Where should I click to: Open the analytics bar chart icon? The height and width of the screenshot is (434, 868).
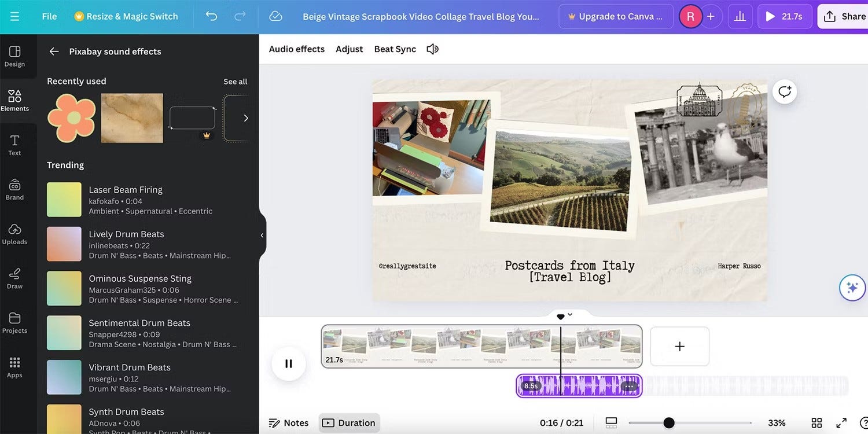point(740,16)
